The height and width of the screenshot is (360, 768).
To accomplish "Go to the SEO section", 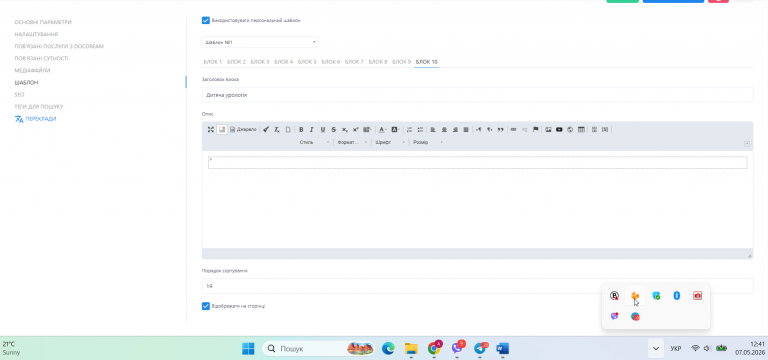I will tap(19, 95).
